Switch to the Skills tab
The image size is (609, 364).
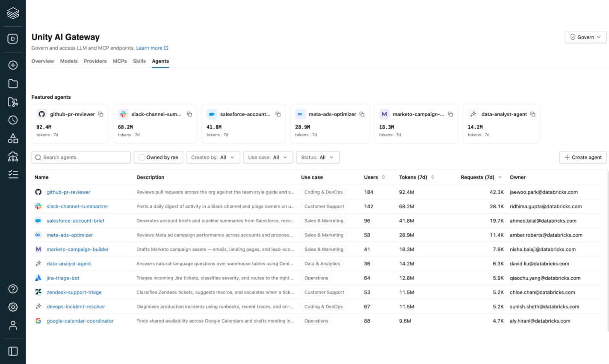point(139,61)
